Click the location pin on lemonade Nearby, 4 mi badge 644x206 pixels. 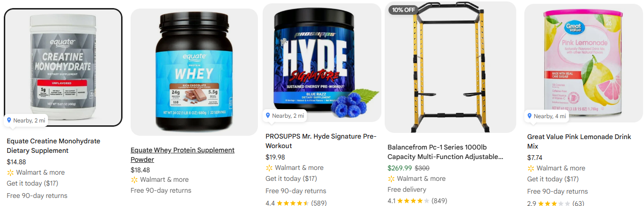pyautogui.click(x=530, y=116)
